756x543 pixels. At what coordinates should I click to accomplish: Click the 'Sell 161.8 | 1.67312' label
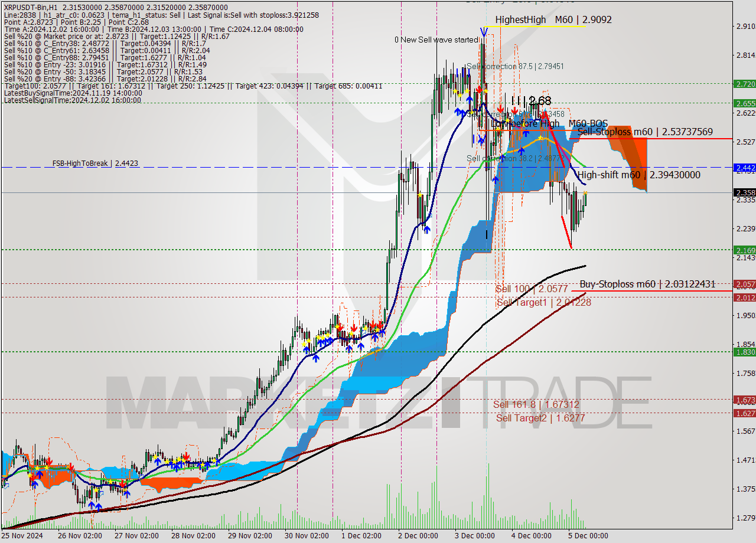click(536, 404)
